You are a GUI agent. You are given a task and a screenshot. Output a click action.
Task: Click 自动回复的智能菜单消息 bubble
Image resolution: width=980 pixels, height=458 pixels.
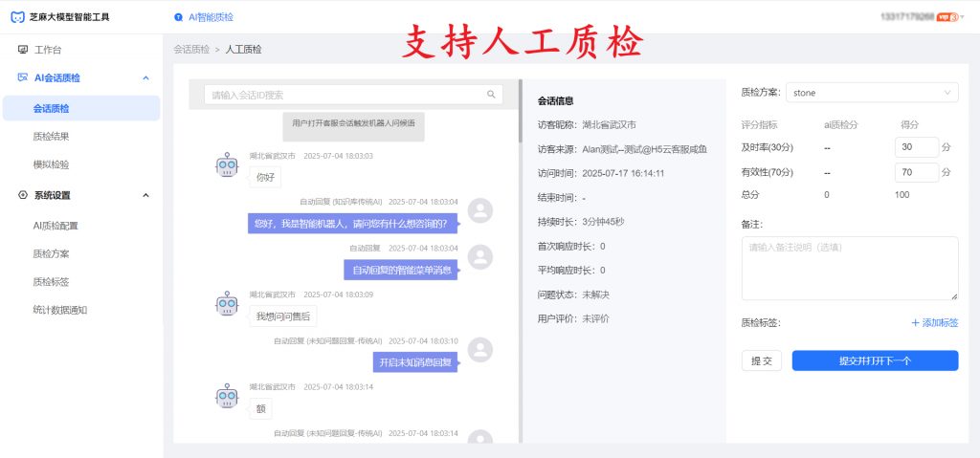401,270
